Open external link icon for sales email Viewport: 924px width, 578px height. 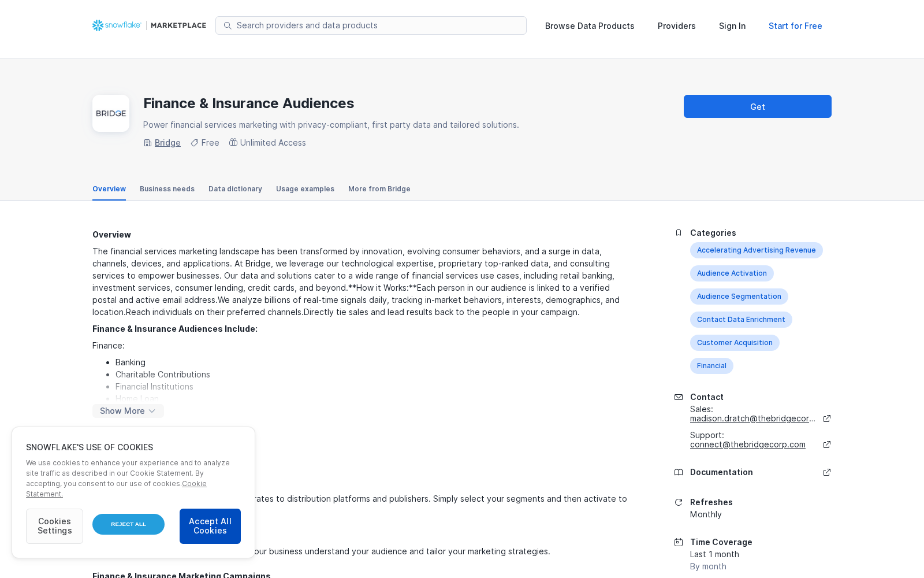click(827, 418)
